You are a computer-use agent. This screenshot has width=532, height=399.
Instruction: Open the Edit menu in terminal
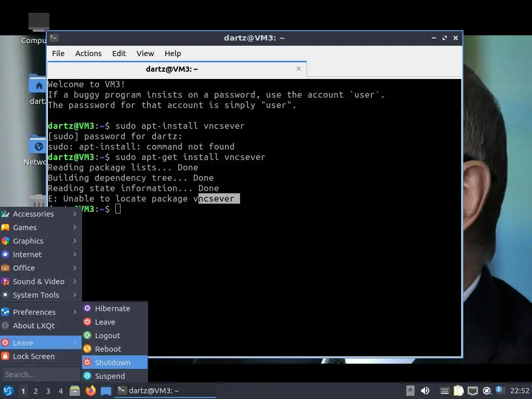[119, 54]
